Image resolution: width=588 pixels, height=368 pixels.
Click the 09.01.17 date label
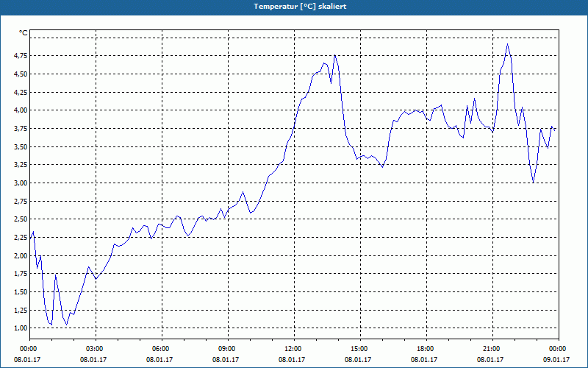(x=556, y=359)
